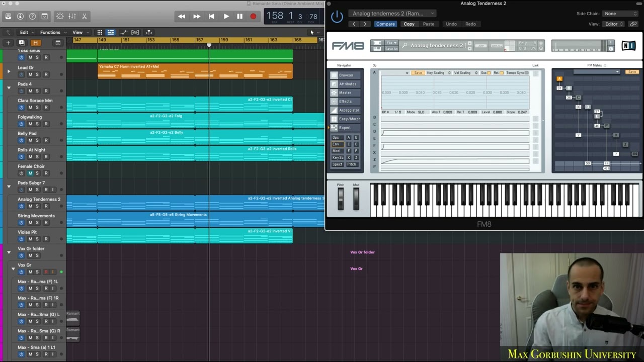Click FM8 Mod wheel slider
644x362 pixels.
click(356, 199)
